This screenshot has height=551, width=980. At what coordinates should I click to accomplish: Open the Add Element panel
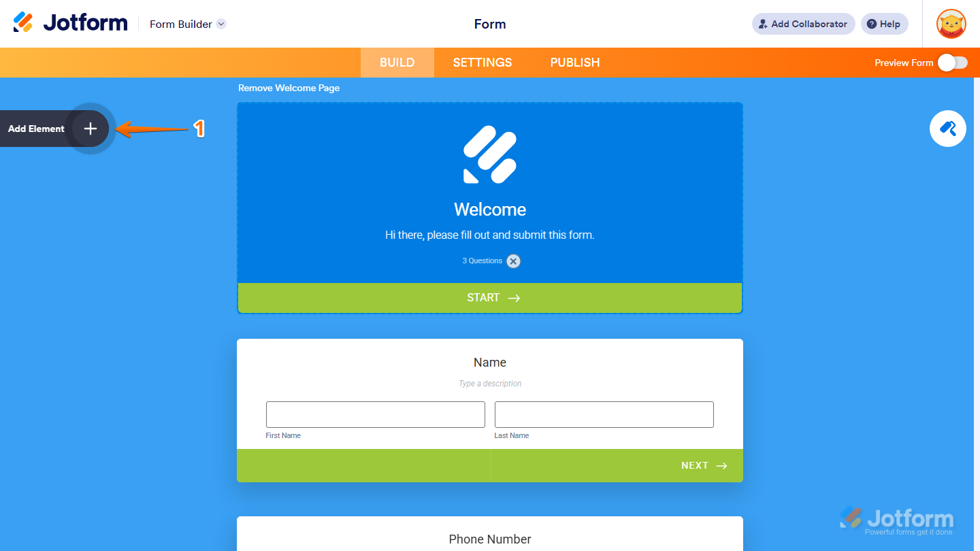point(89,128)
